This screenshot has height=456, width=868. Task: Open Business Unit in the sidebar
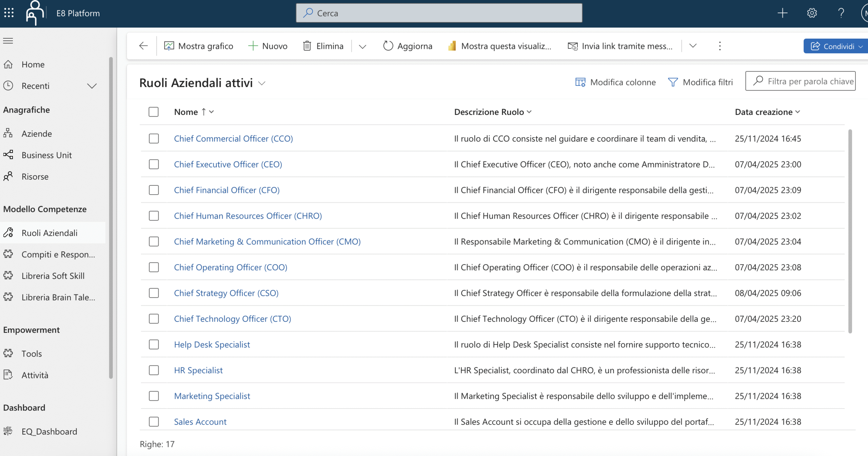tap(53, 155)
